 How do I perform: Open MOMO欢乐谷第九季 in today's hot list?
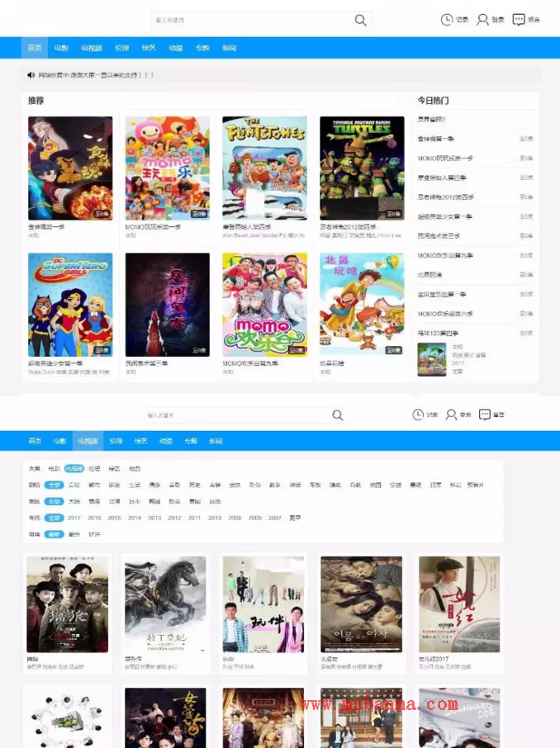click(445, 255)
